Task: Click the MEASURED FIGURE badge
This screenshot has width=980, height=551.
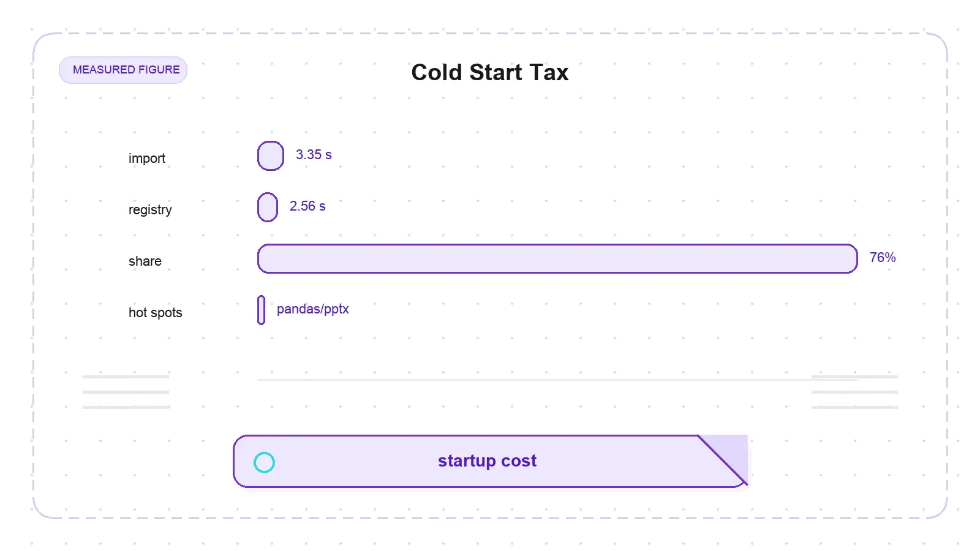Action: [123, 70]
